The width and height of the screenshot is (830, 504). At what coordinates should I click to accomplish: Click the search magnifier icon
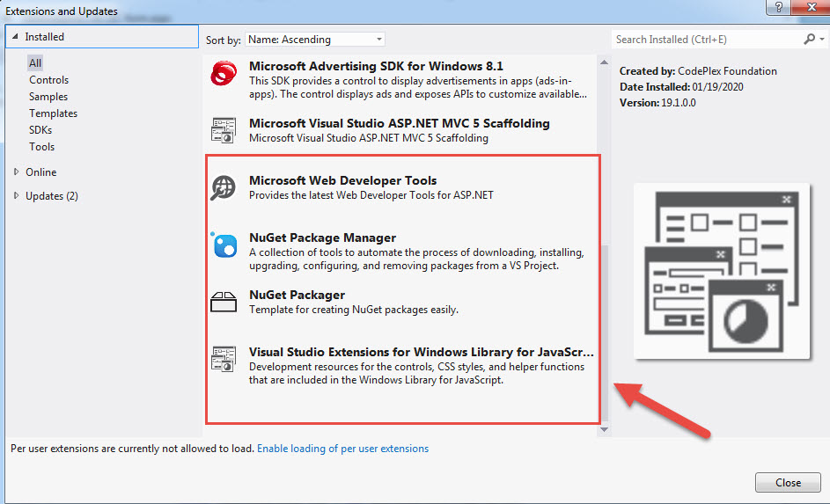pos(809,39)
